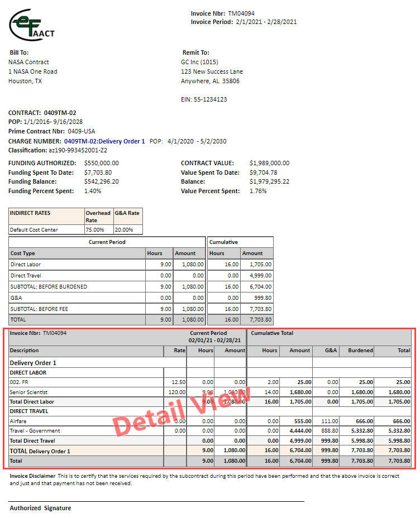Open the 0409TM-02:Delivery Order 1 charge number link
420x518 pixels.
click(x=104, y=141)
